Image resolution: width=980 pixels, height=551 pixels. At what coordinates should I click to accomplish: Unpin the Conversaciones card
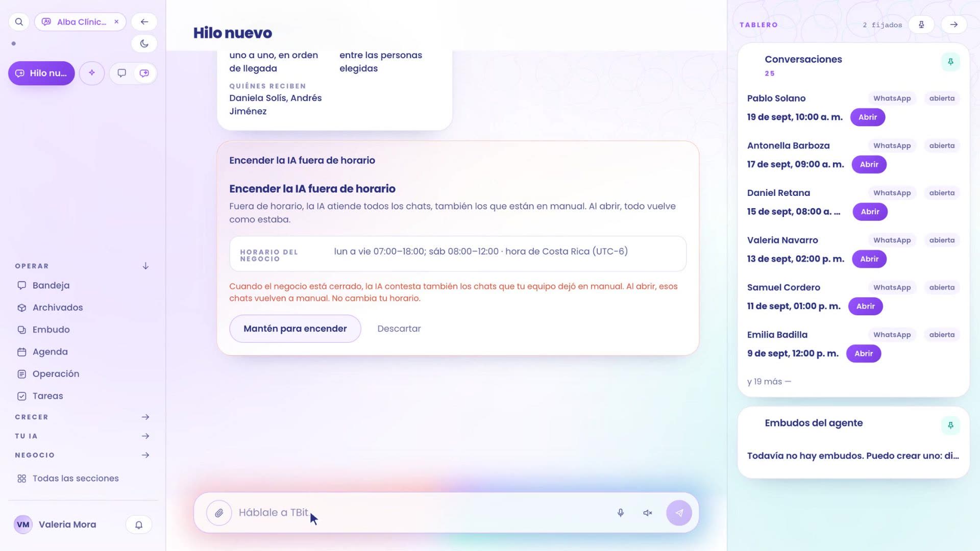(x=950, y=62)
